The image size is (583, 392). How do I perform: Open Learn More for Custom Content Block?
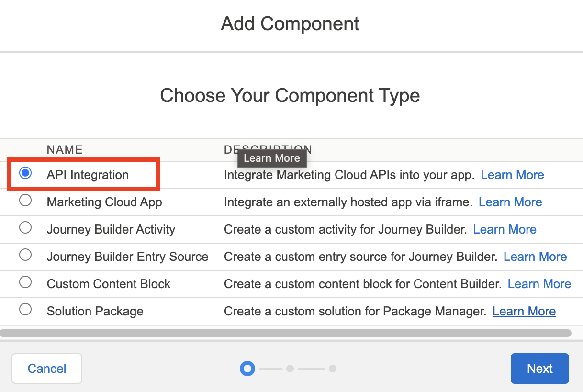[539, 284]
